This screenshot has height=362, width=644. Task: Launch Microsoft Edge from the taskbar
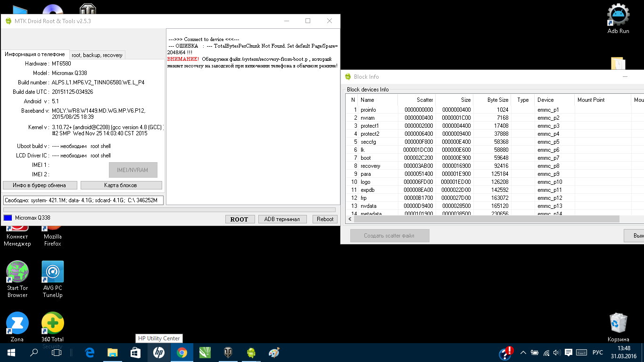pyautogui.click(x=90, y=353)
